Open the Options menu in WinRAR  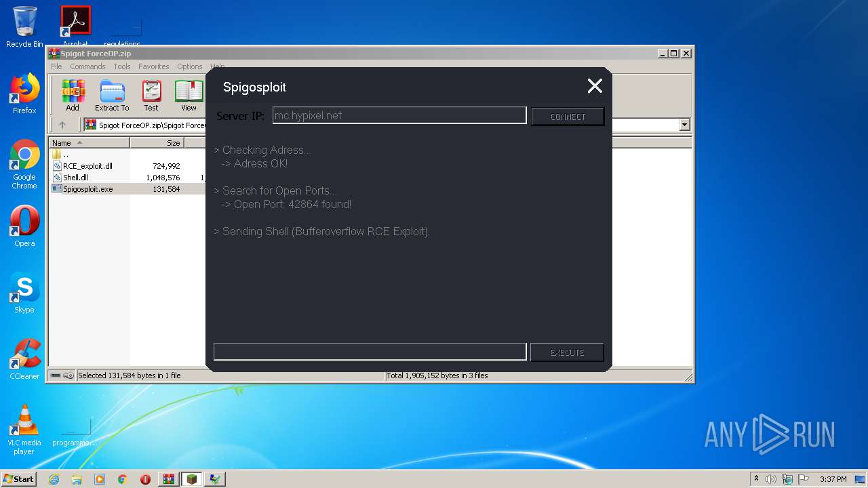click(190, 66)
